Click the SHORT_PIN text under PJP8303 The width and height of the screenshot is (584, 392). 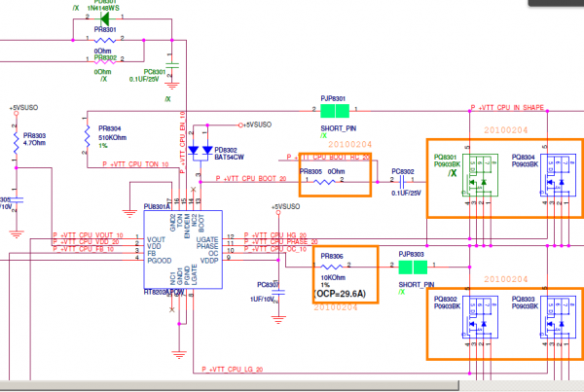417,285
